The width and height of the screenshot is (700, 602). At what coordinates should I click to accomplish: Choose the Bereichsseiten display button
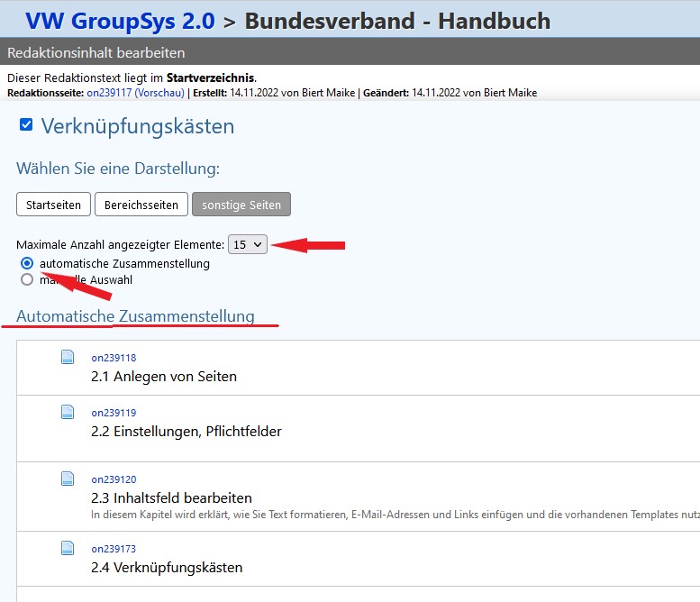click(141, 205)
